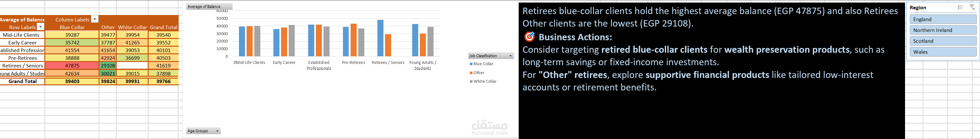Open the Column Labels filter dropdown

95,19
